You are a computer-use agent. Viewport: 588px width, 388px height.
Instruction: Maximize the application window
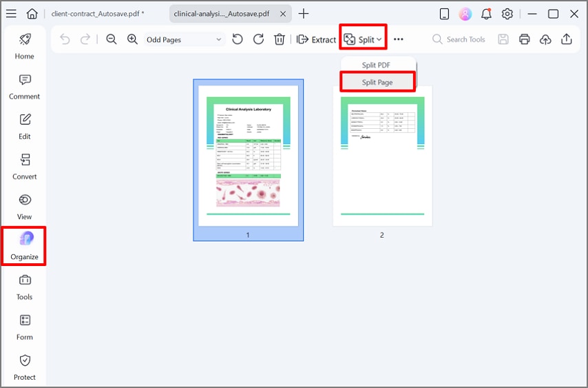pos(553,14)
